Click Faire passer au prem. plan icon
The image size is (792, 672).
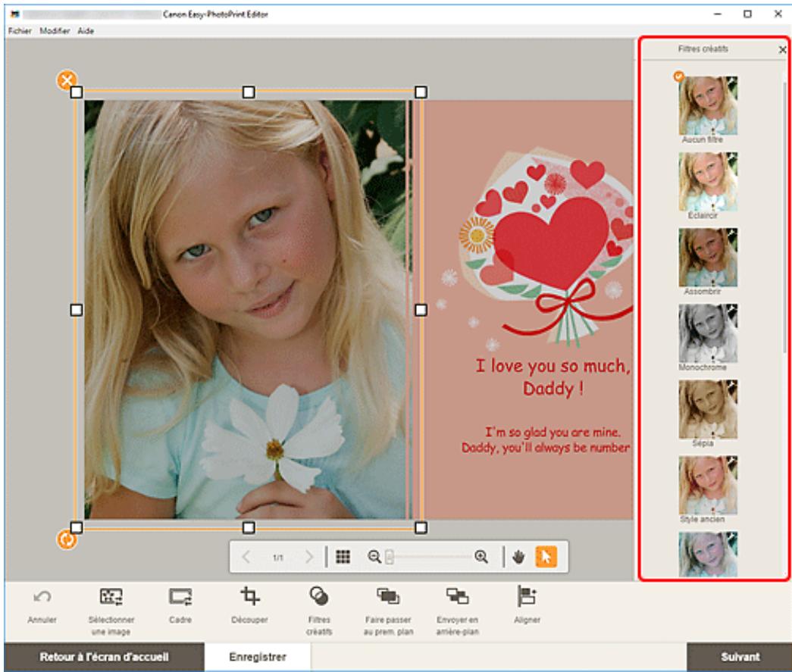pyautogui.click(x=388, y=596)
